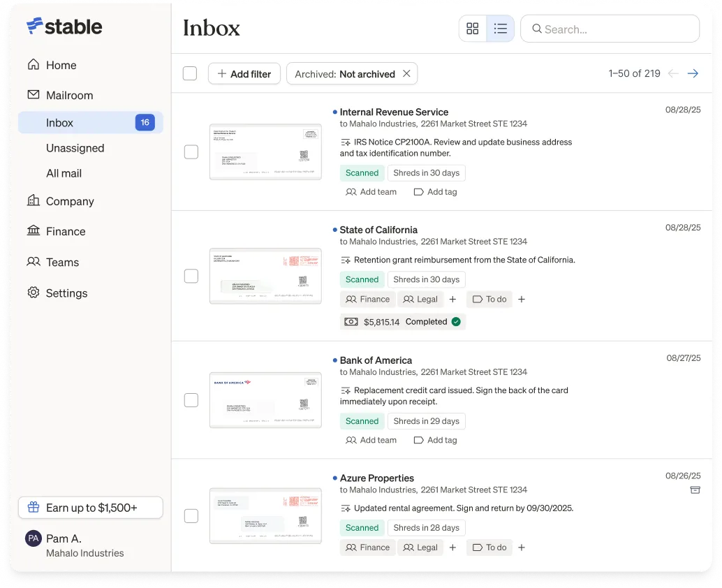722x588 pixels.
Task: Open Azure Properties envelope thumbnail
Action: point(265,515)
